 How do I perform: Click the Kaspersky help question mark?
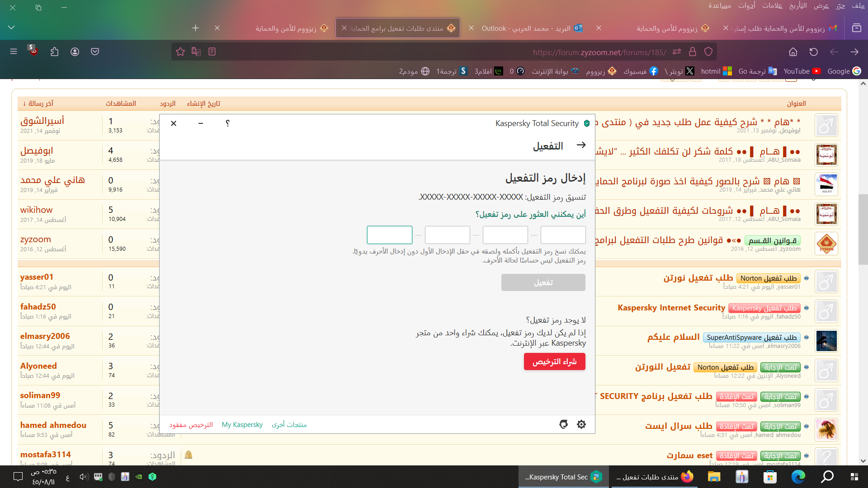[227, 123]
